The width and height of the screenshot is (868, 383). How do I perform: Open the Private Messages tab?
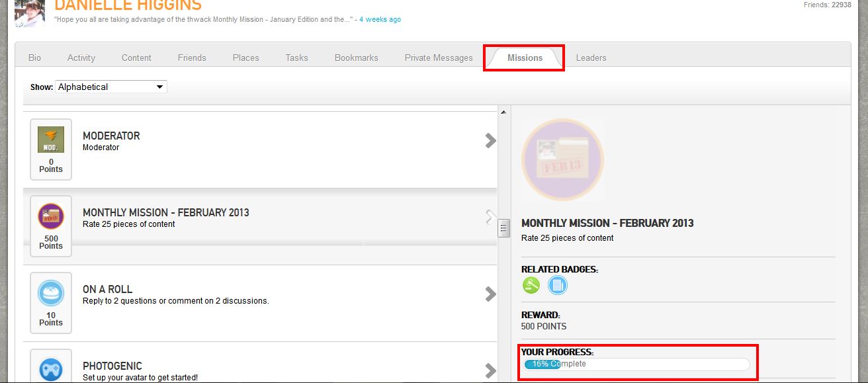[x=439, y=58]
